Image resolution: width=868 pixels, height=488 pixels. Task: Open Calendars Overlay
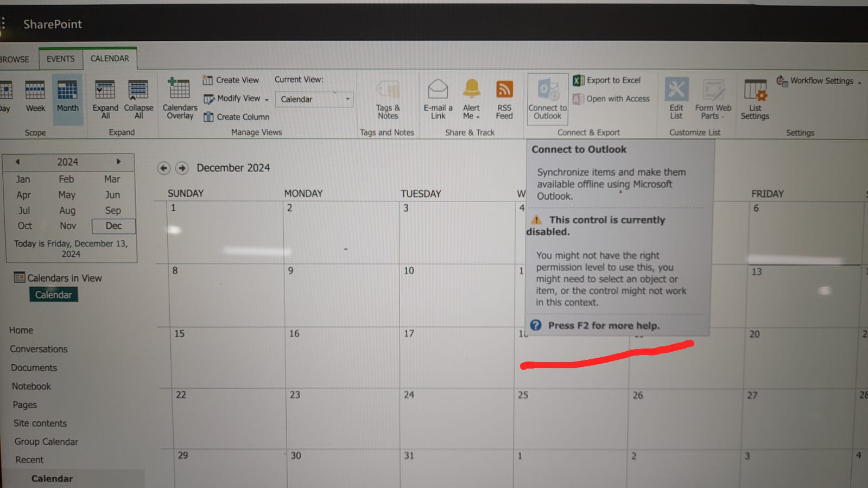180,99
